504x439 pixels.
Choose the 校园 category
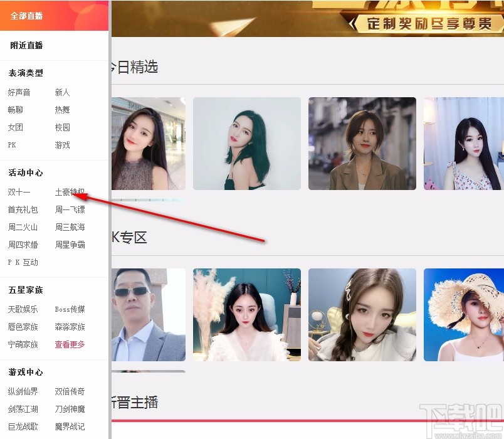pos(62,127)
